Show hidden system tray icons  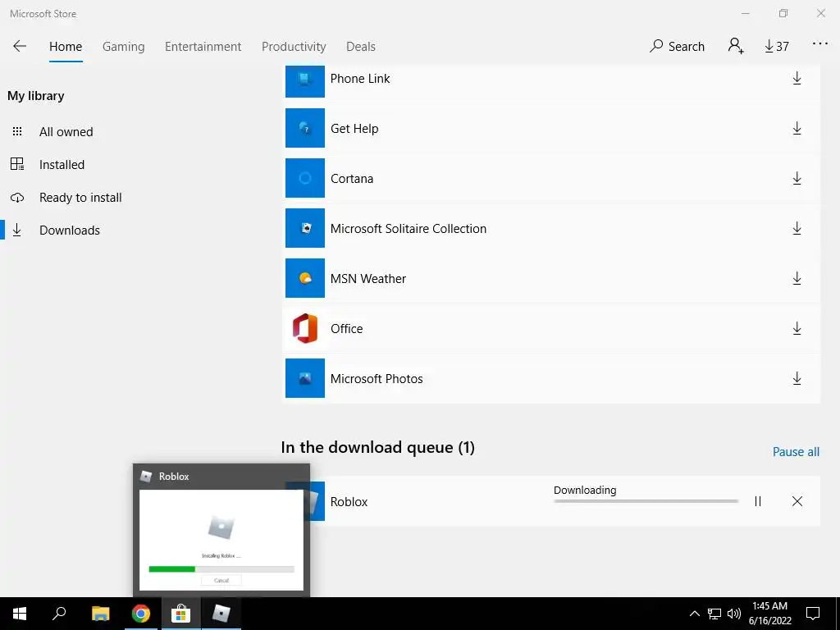694,614
